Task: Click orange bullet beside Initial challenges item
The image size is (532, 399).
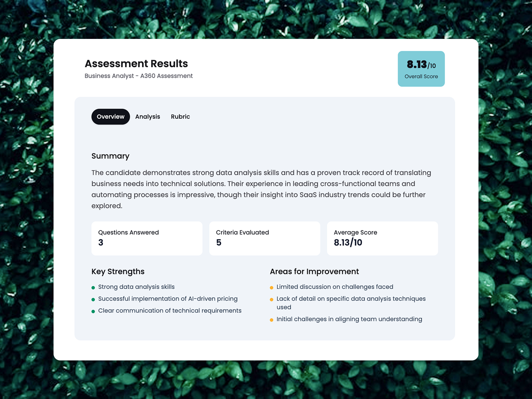Action: 272,320
